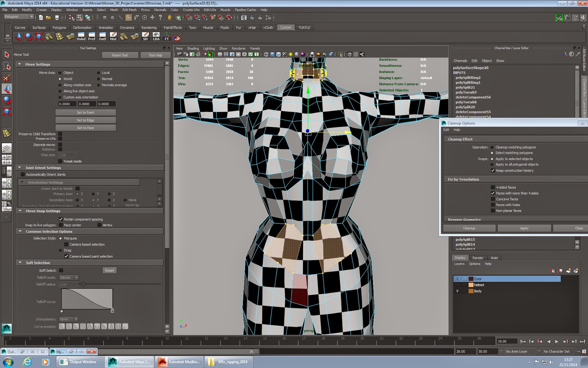Click the Hshd shelf button

coord(81,36)
